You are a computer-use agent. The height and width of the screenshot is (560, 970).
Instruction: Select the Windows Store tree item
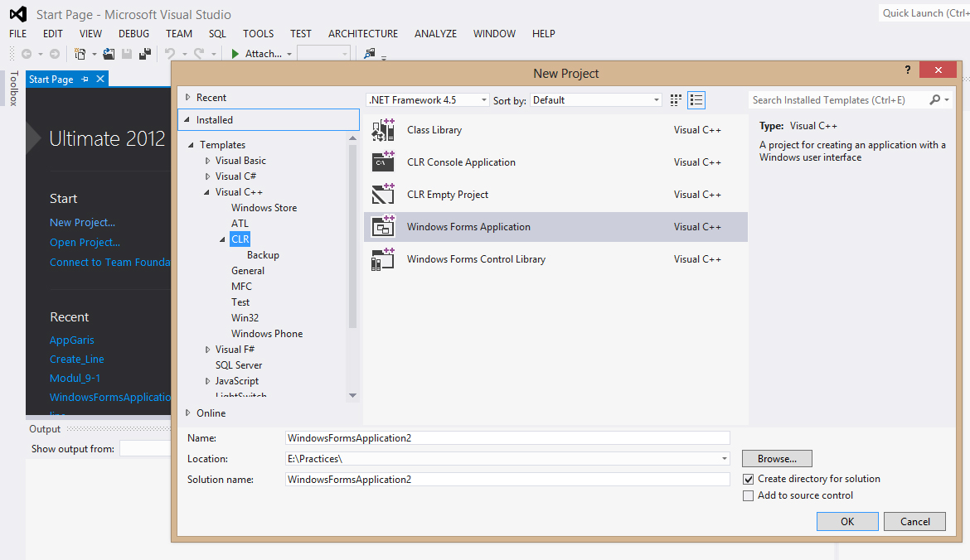(x=264, y=208)
